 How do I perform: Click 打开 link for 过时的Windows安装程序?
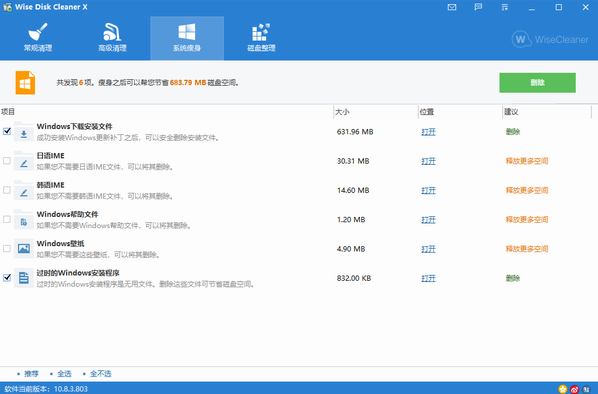(x=428, y=278)
